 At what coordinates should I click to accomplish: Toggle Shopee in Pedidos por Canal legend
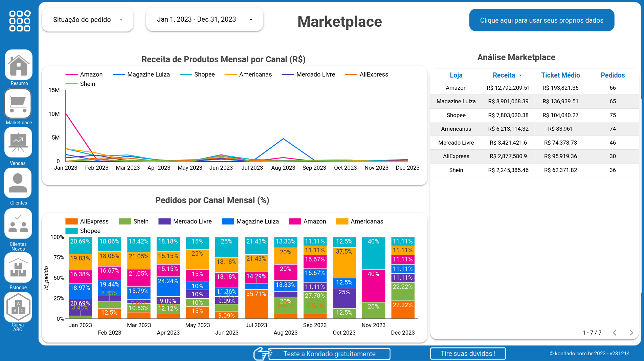pyautogui.click(x=83, y=231)
